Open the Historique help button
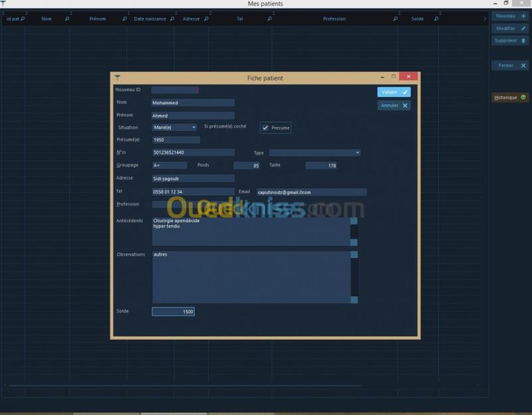Screen dimensions: 532x415 [x=510, y=98]
